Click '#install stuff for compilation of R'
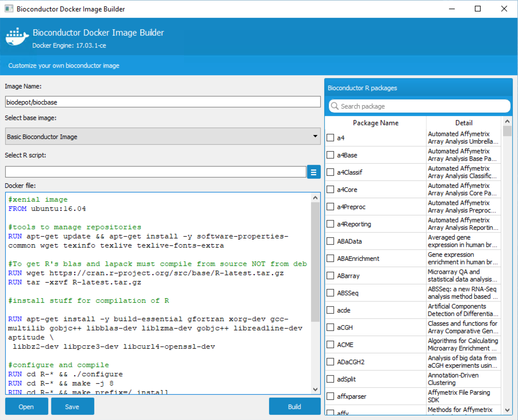518x420 pixels. pos(89,300)
